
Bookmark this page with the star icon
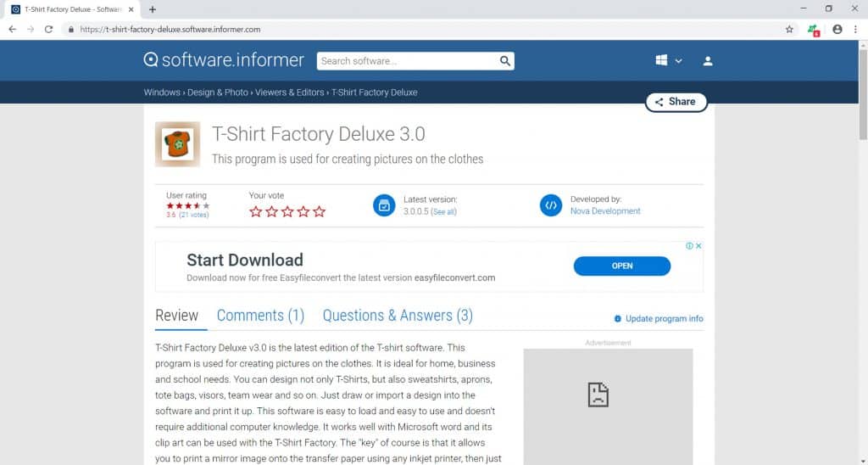click(x=789, y=30)
